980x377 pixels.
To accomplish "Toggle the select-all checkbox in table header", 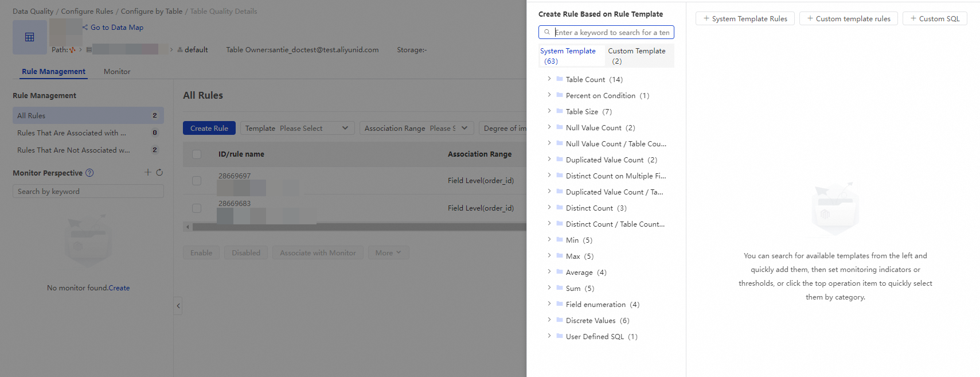I will tap(197, 154).
